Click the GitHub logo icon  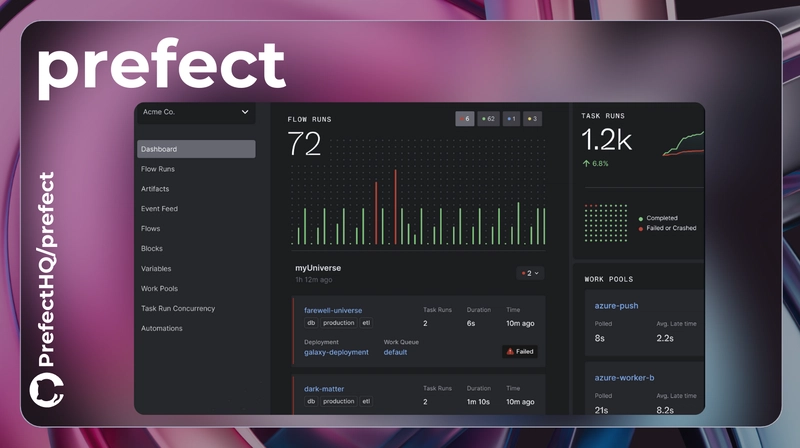tap(46, 390)
